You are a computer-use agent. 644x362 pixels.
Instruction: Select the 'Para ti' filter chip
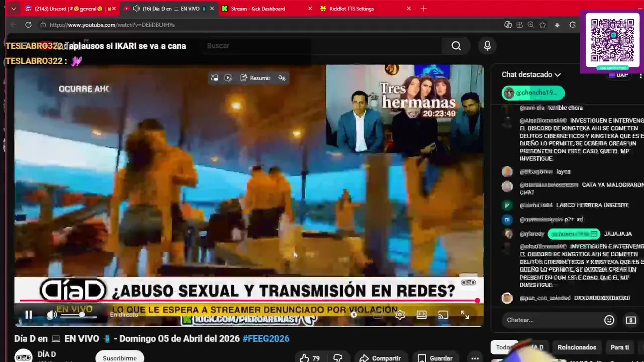coord(620,347)
